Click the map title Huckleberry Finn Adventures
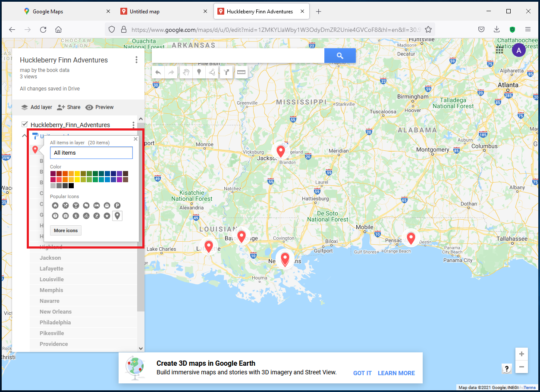Image resolution: width=540 pixels, height=392 pixels. 64,60
